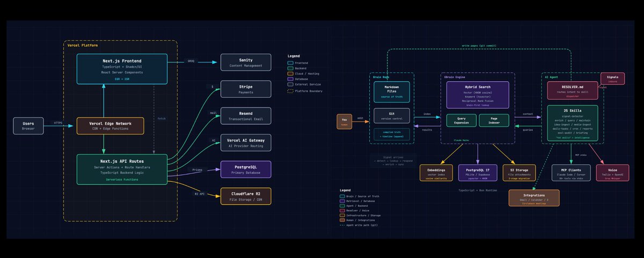This screenshot has width=644, height=258.
Task: Select the mail edge label
Action: (213, 113)
